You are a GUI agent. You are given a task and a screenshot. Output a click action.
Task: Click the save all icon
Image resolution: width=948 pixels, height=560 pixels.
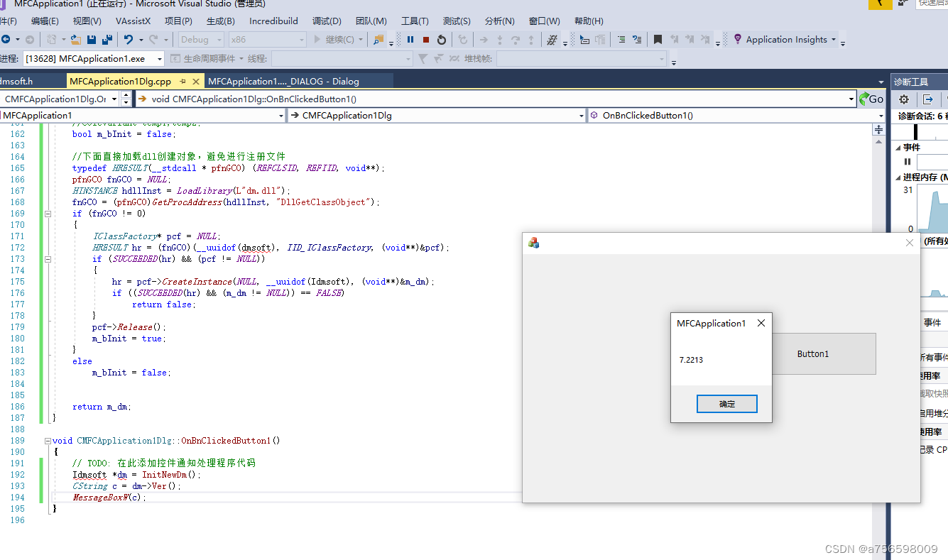(107, 40)
